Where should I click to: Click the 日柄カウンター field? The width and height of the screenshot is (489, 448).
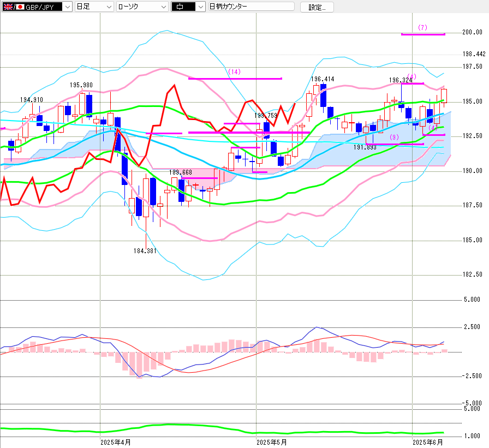pyautogui.click(x=251, y=7)
